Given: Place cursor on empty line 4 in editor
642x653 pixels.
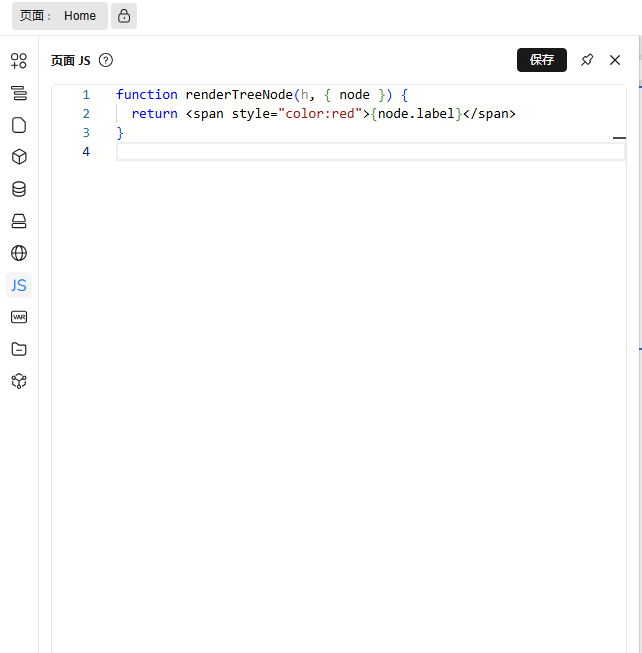Looking at the screenshot, I should 370,152.
